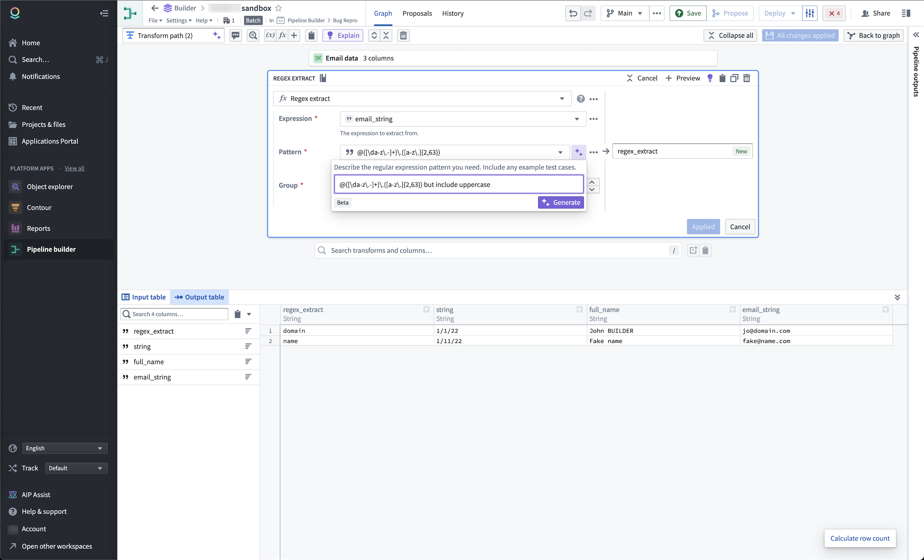This screenshot has width=924, height=560.
Task: Open the Main branch dropdown
Action: point(625,14)
